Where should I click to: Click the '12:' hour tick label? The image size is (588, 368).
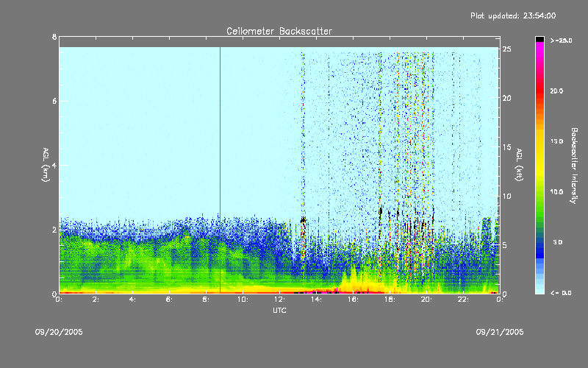coord(279,300)
